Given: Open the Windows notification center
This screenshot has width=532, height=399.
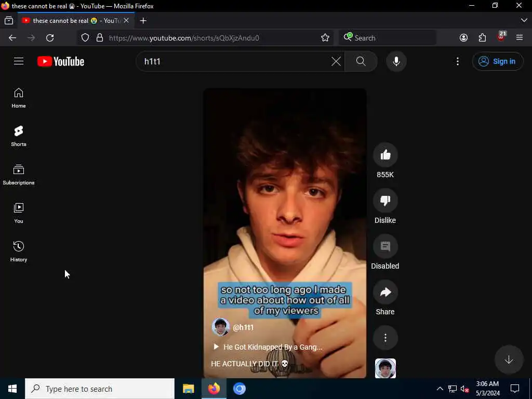Looking at the screenshot, I should (515, 389).
